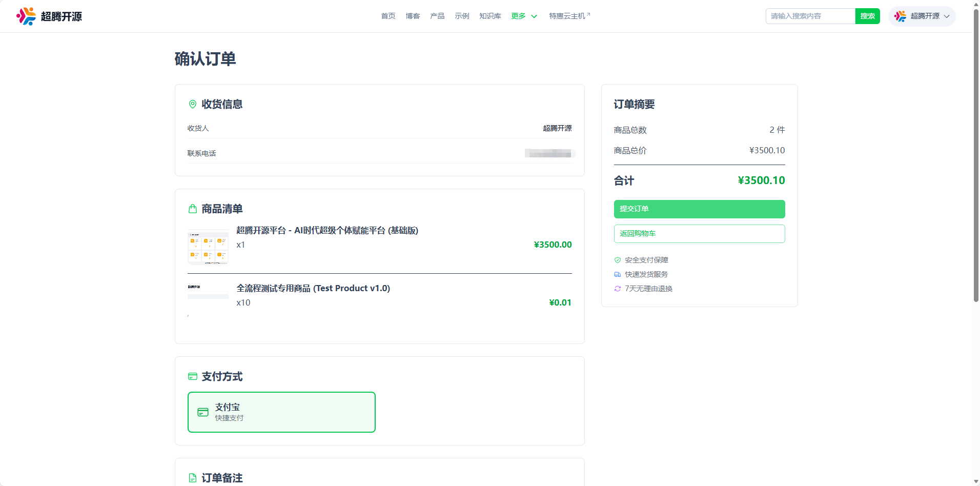This screenshot has height=486, width=980.
Task: Click the 联系电话 label
Action: click(x=201, y=153)
